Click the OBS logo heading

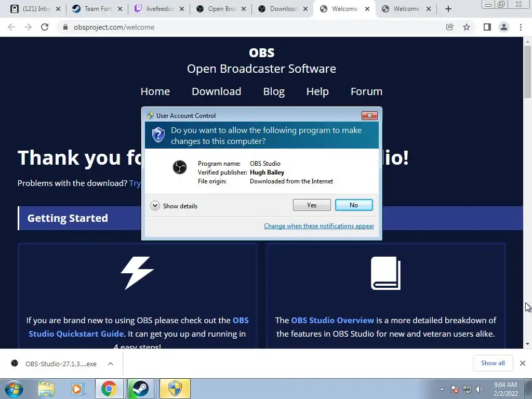click(x=262, y=52)
